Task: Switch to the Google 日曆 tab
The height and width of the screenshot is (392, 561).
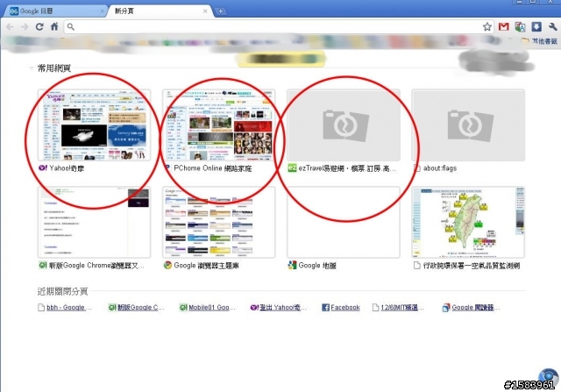Action: [53, 11]
